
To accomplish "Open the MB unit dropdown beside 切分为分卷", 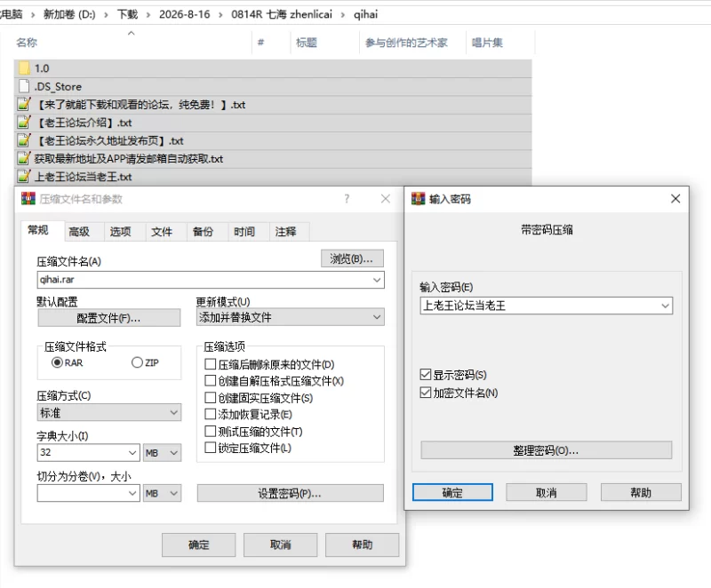I will [x=162, y=493].
